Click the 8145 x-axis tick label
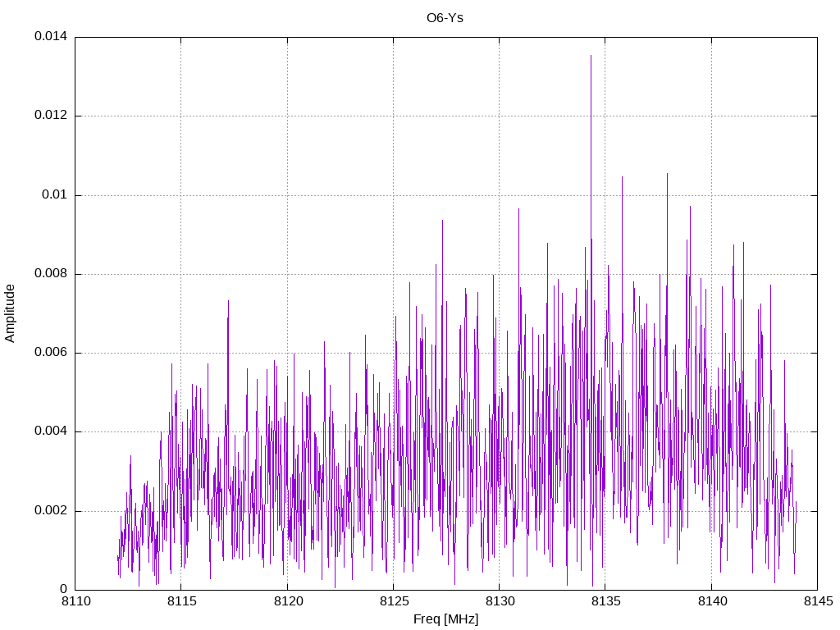 tap(819, 601)
